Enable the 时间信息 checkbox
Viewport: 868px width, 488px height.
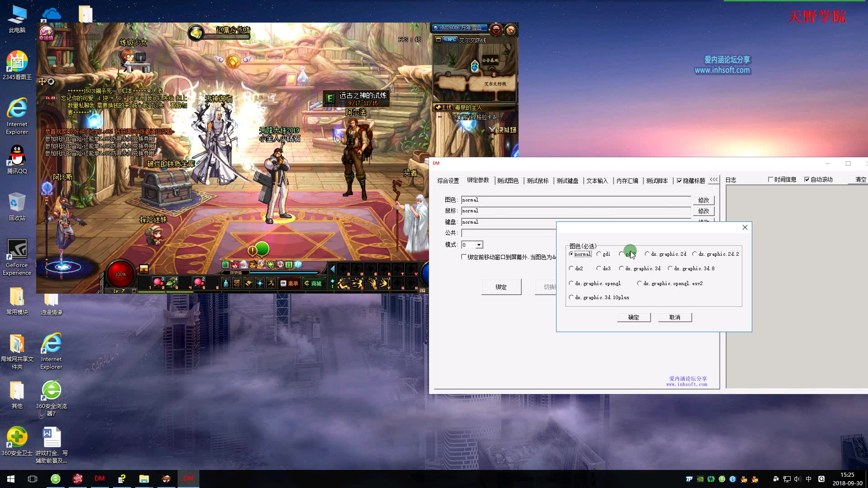[x=770, y=179]
